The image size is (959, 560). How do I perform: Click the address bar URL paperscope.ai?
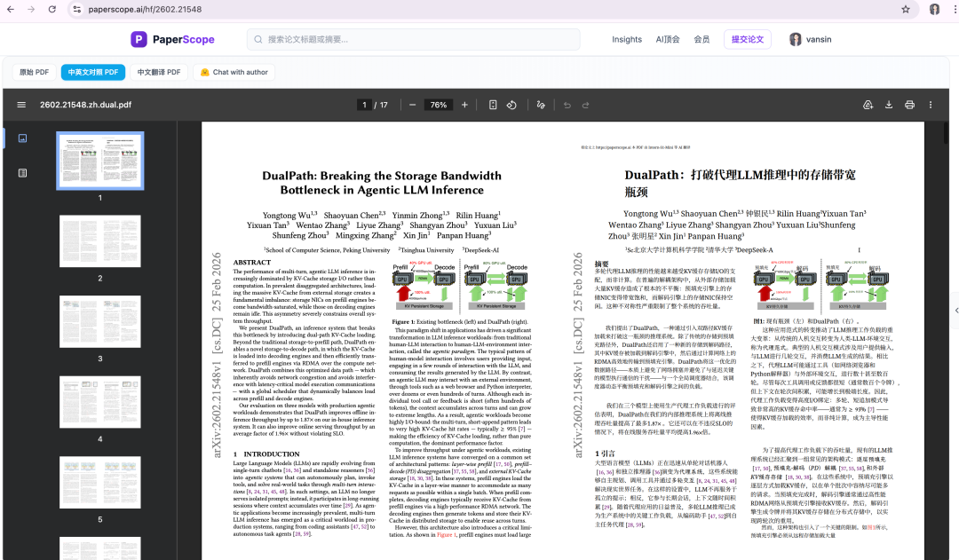(145, 9)
